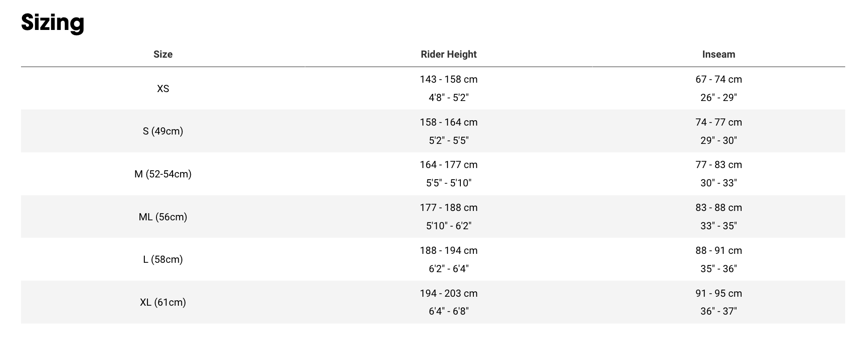
Task: Click the 67 - 74 cm inseam value
Action: pyautogui.click(x=718, y=80)
